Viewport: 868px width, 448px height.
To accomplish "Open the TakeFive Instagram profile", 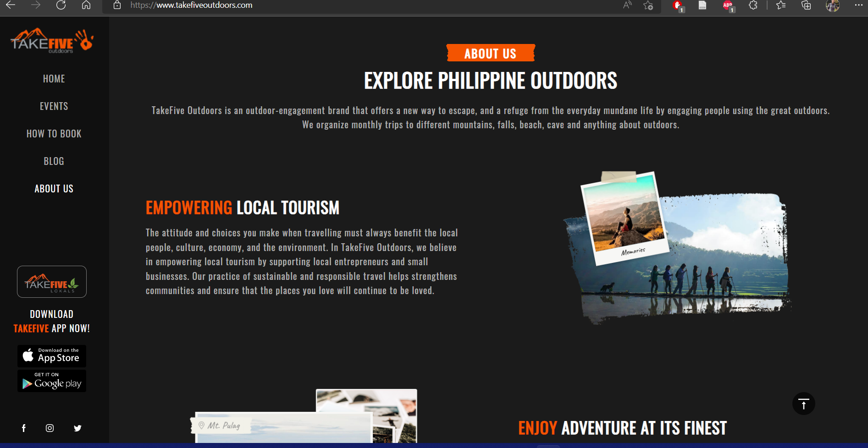I will click(x=50, y=428).
